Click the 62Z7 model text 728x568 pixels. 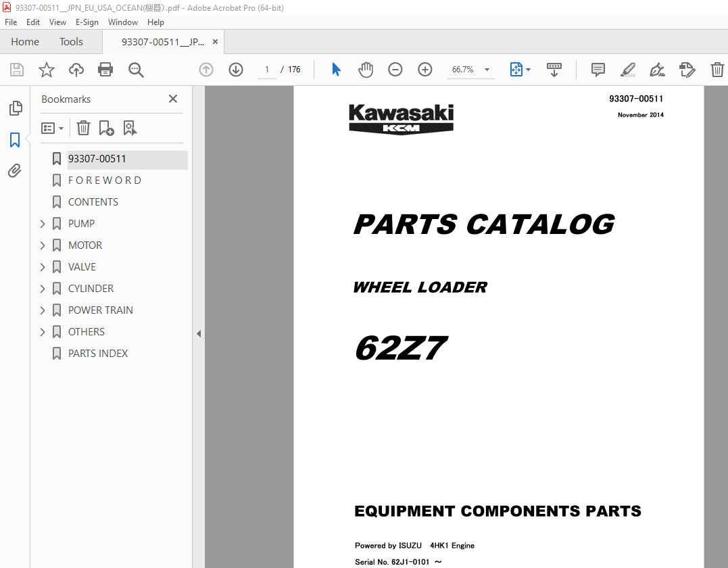400,348
